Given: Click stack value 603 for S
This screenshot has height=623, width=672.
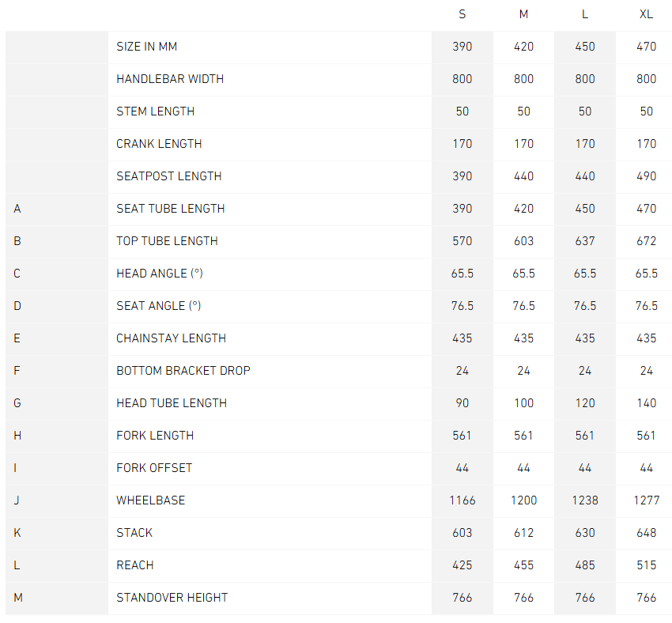Looking at the screenshot, I should tap(462, 533).
